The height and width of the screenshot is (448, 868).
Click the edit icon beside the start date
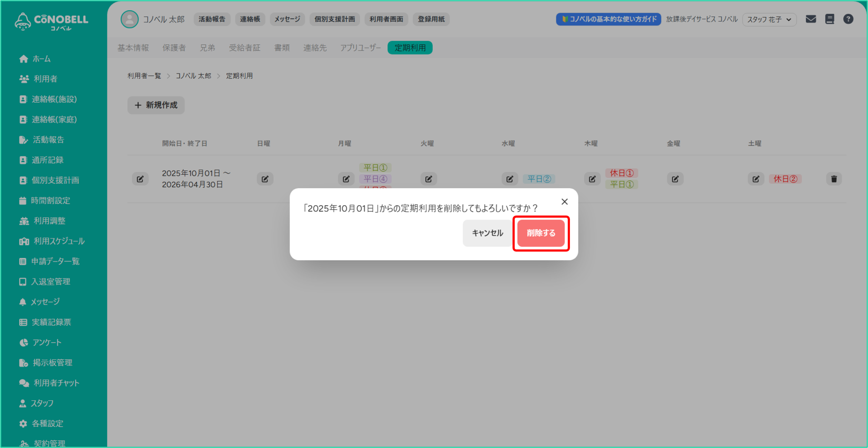(140, 179)
